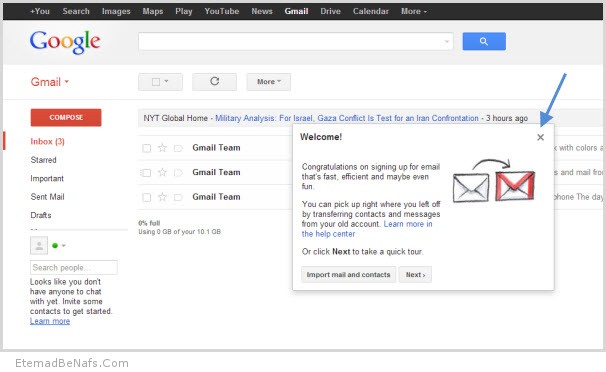This screenshot has height=372, width=606.
Task: Open the Drafts folder
Action: coord(41,215)
